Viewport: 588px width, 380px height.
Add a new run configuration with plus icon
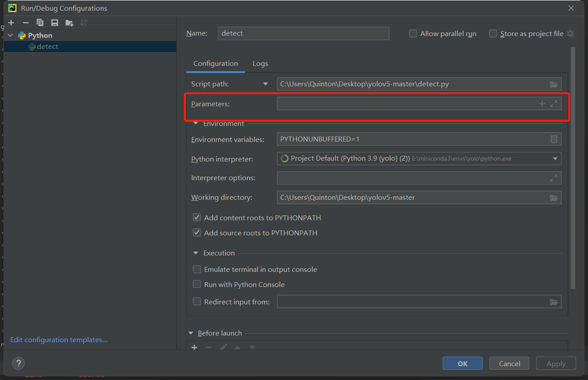(x=11, y=23)
